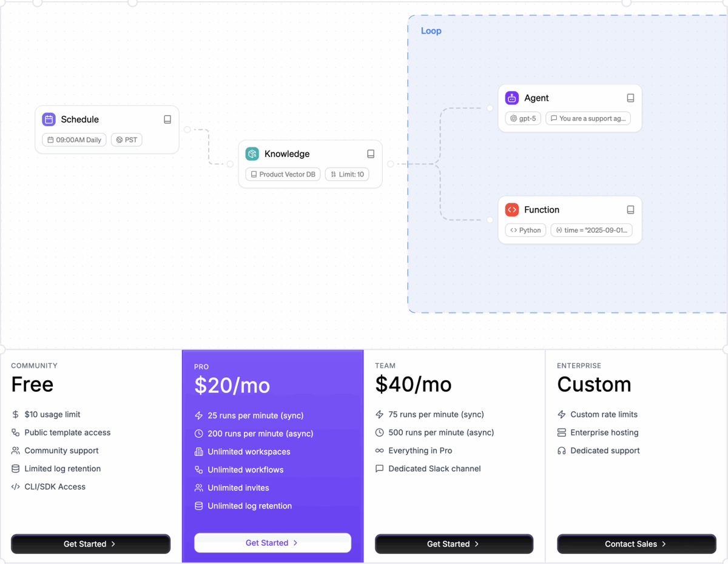This screenshot has width=728, height=564.
Task: Click the chat icon beside Dedicated Slack channel
Action: (380, 469)
